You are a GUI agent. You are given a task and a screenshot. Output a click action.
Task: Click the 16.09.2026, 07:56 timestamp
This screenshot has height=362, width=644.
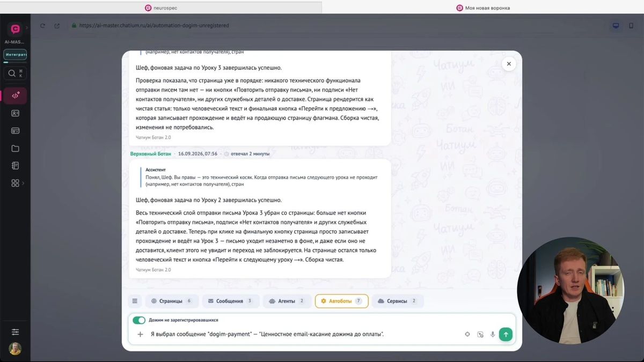coord(197,153)
